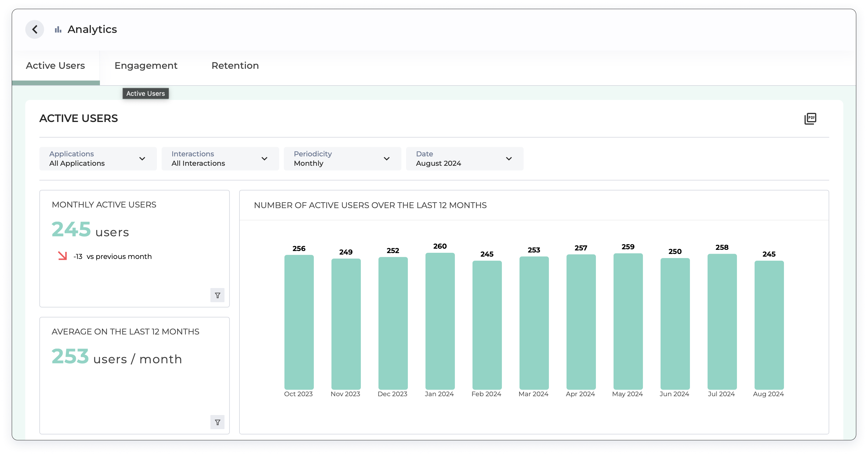
Task: Switch to the Retention tab
Action: click(x=235, y=65)
